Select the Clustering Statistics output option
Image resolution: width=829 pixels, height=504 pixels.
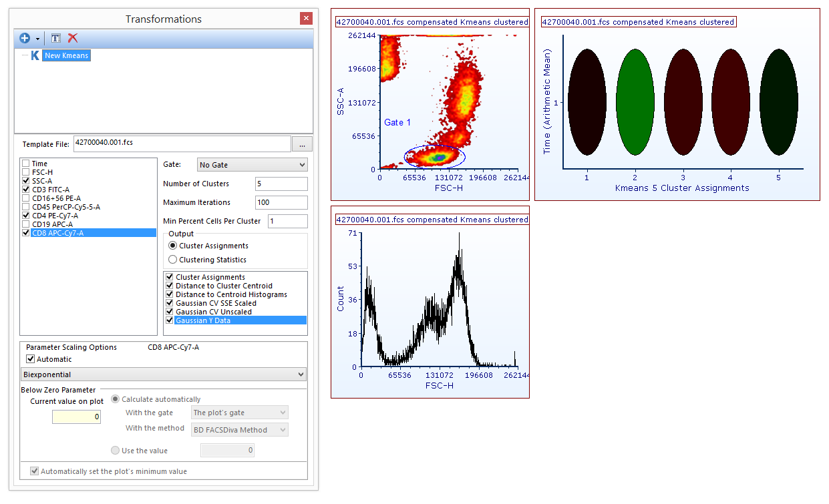(173, 260)
